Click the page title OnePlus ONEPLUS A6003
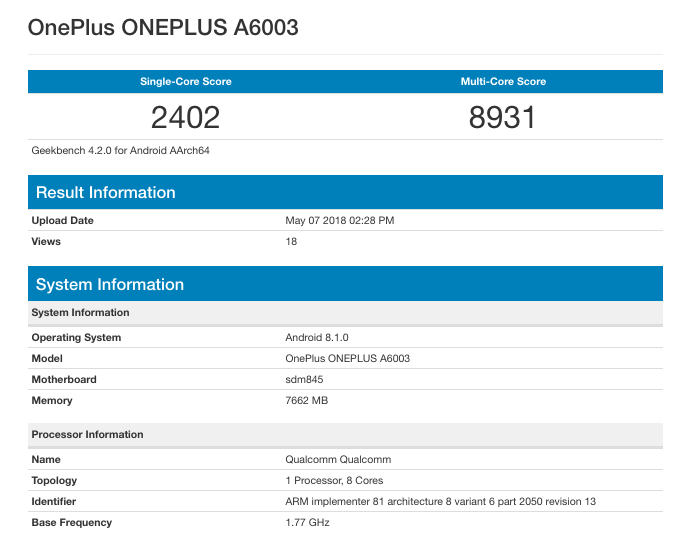Screen dimensions: 692x539 click(x=163, y=27)
